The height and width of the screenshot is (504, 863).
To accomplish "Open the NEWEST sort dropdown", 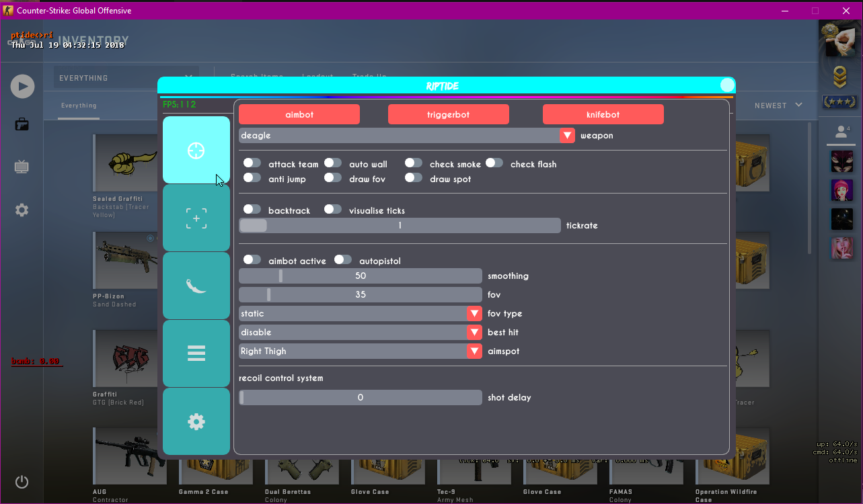I will pyautogui.click(x=778, y=106).
